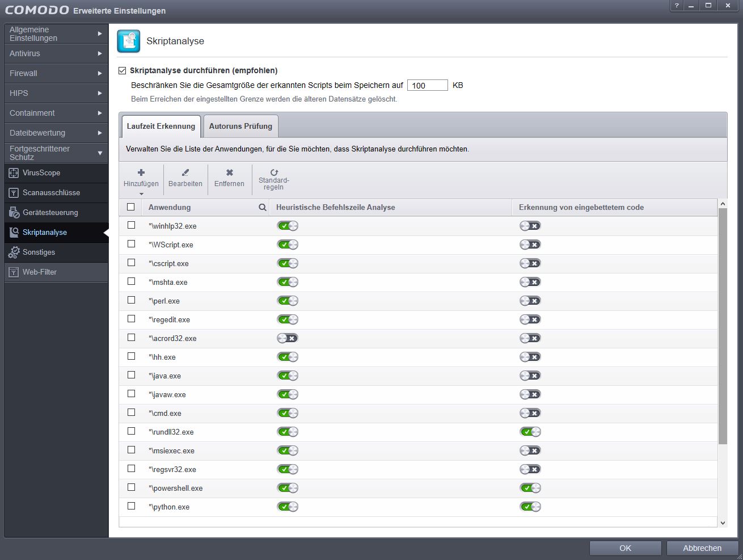Select the *\msiexec.exe entry text
The width and height of the screenshot is (743, 560).
point(172,451)
